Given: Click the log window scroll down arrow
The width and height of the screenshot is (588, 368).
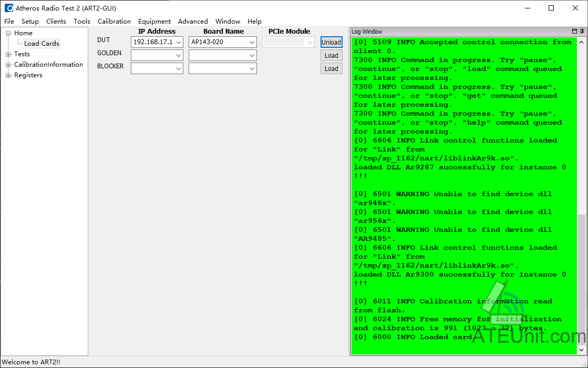Looking at the screenshot, I should tap(581, 350).
